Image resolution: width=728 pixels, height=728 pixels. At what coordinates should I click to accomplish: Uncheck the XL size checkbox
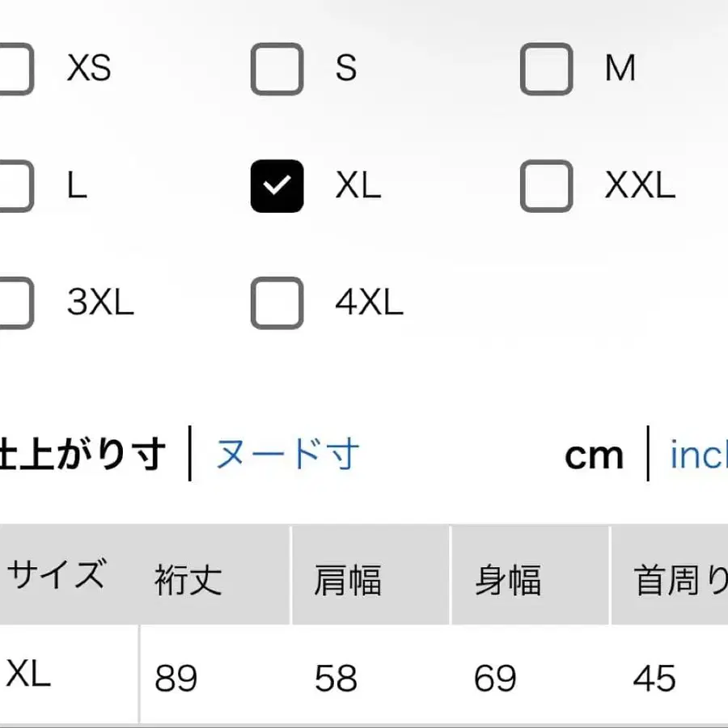click(277, 186)
